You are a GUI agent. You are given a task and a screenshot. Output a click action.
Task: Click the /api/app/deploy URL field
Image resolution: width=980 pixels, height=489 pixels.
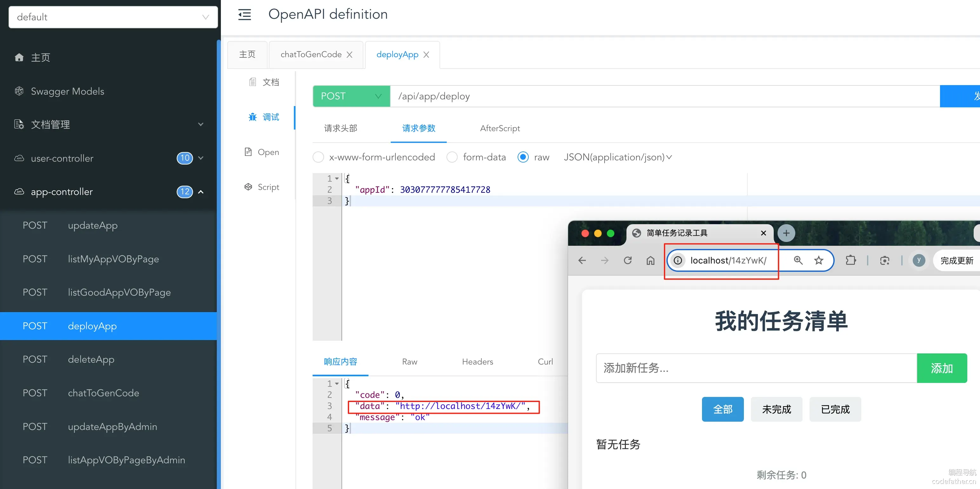click(x=665, y=96)
